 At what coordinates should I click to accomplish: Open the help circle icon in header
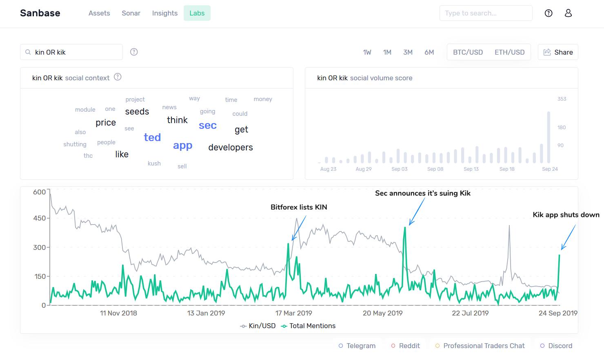548,13
